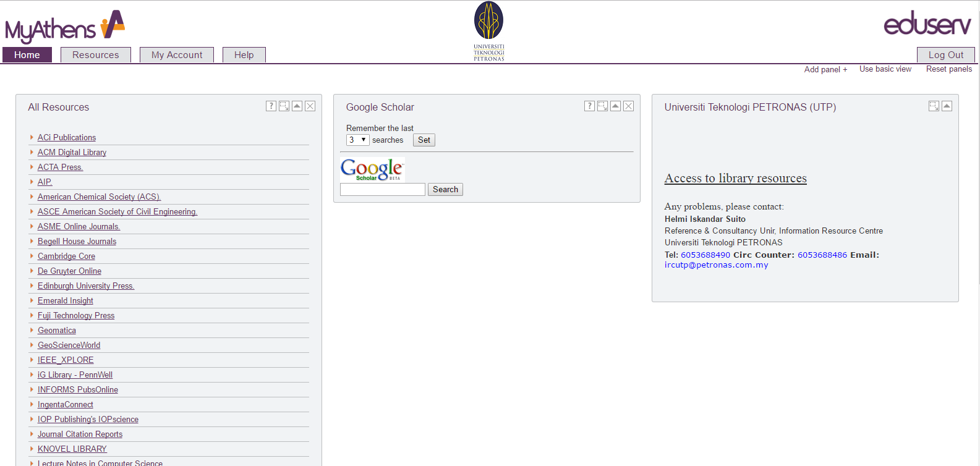This screenshot has height=466, width=980.
Task: Open the Resources tab
Action: point(96,55)
